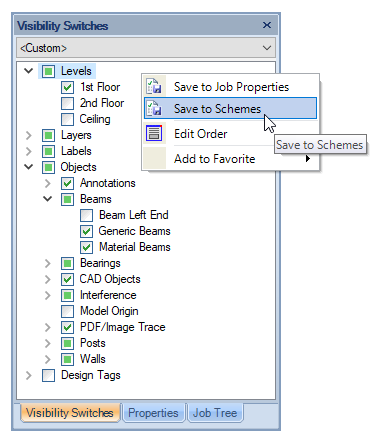The width and height of the screenshot is (380, 445).
Task: Expand the Posts node
Action: coord(48,343)
